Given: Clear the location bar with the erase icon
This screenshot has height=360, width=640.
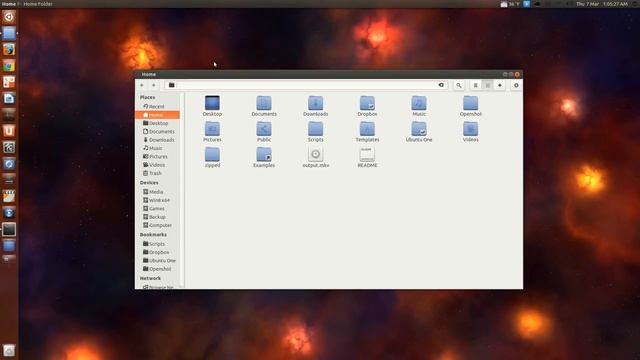Looking at the screenshot, I should pyautogui.click(x=441, y=85).
